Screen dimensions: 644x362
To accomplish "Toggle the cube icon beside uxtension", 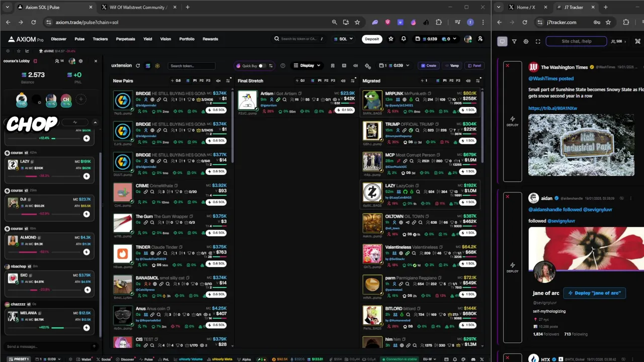I will click(157, 66).
